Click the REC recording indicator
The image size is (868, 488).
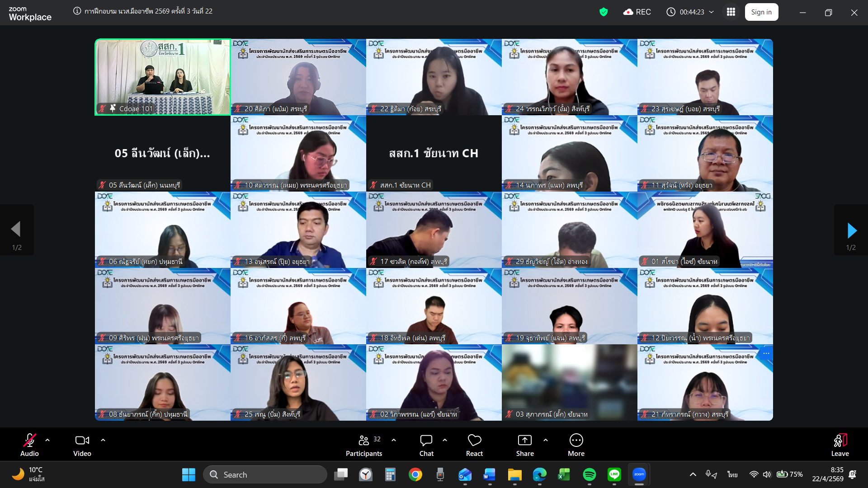click(x=637, y=12)
